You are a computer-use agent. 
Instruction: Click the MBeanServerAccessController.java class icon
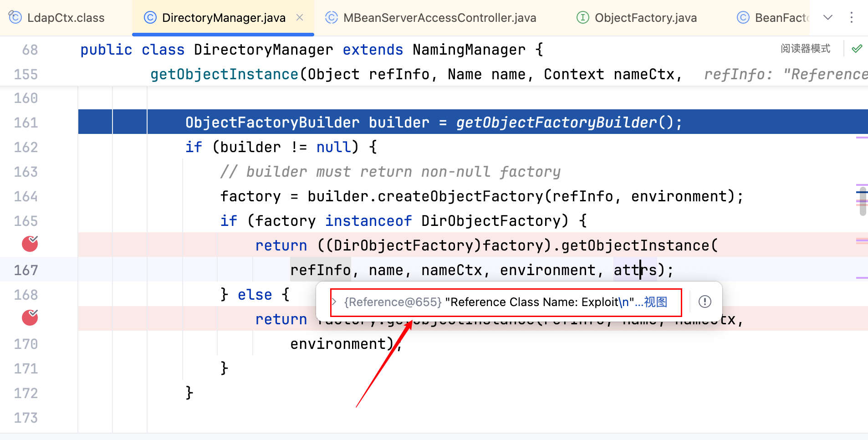point(331,17)
